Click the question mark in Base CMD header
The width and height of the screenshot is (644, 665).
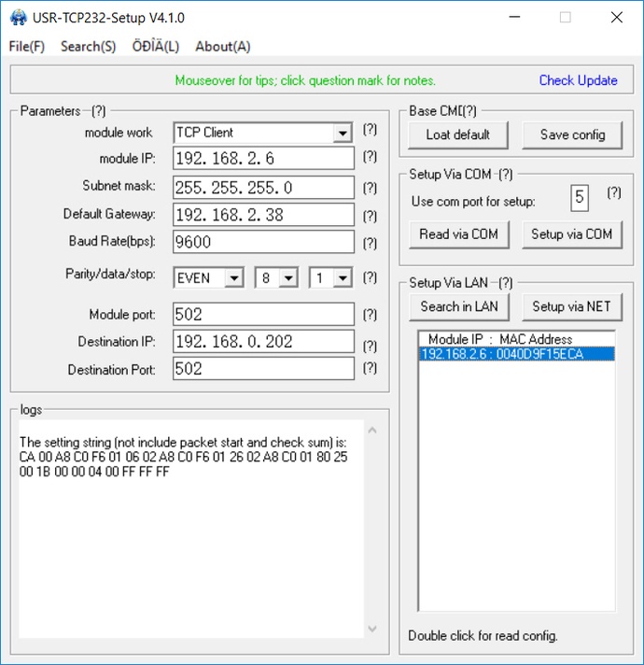[x=469, y=111]
